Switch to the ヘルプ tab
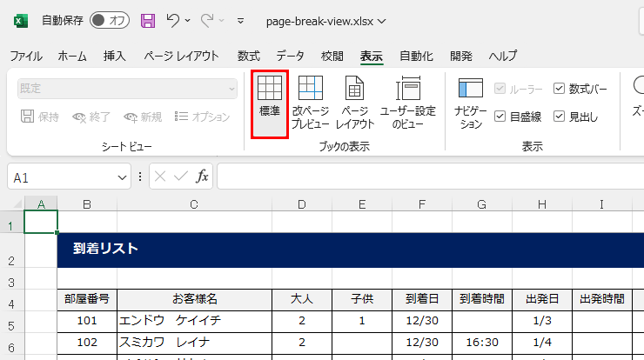Viewport: 644px width, 360px height. tap(503, 56)
